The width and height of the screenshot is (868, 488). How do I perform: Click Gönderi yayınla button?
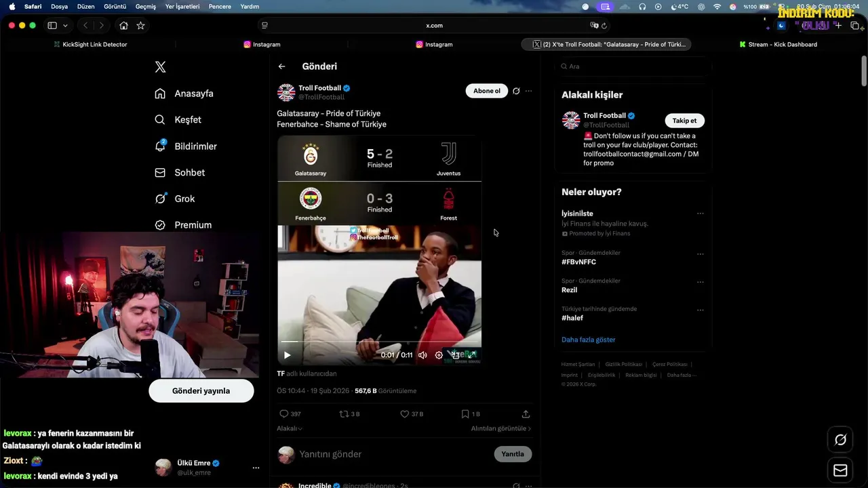201,391
